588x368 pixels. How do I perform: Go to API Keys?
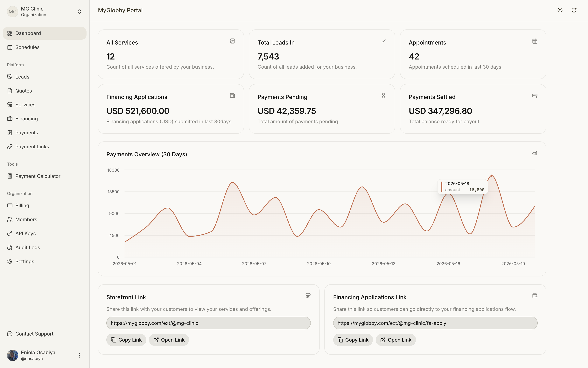point(45,233)
